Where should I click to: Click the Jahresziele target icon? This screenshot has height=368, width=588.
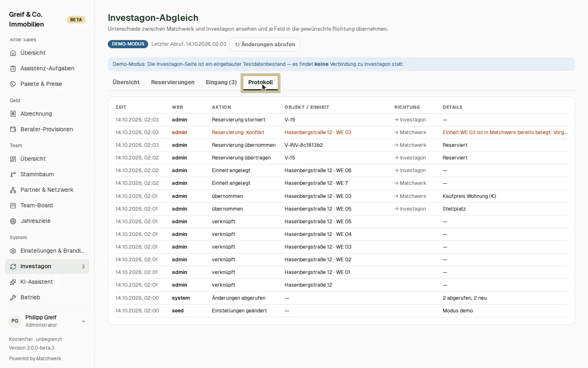coord(13,221)
